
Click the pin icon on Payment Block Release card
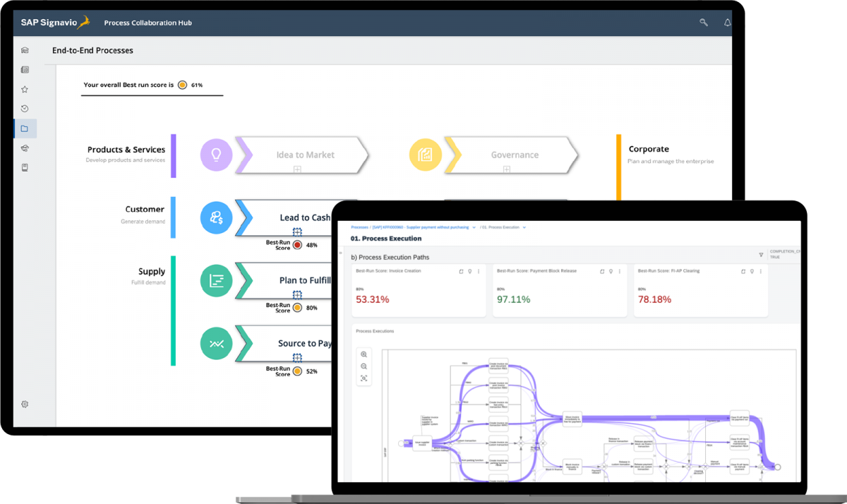pyautogui.click(x=610, y=270)
